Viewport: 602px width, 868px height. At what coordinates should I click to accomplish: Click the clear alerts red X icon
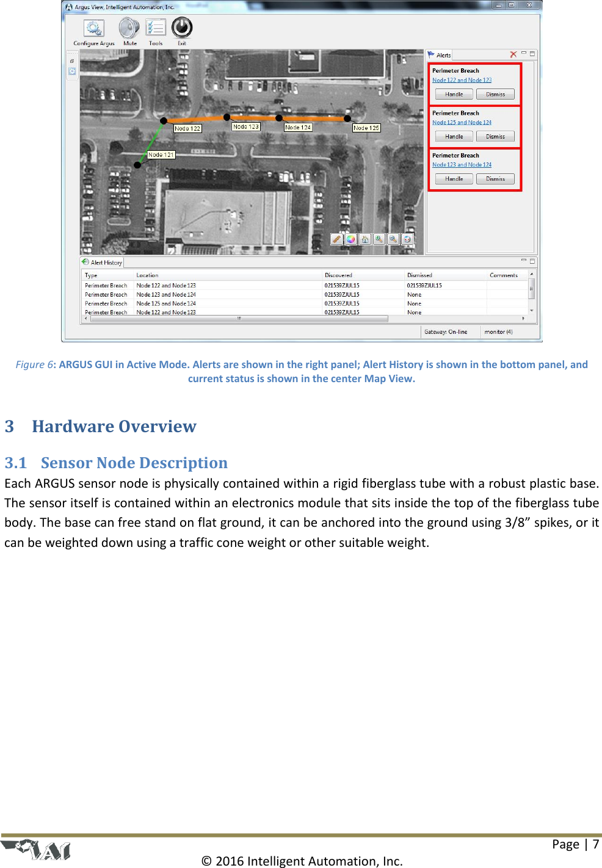(513, 54)
